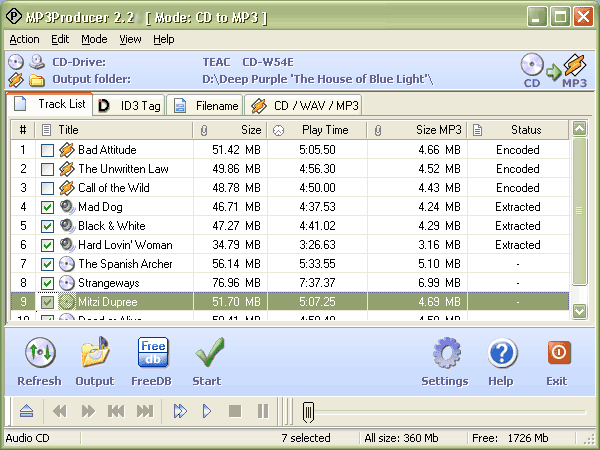
Task: Open the View menu
Action: (x=130, y=39)
